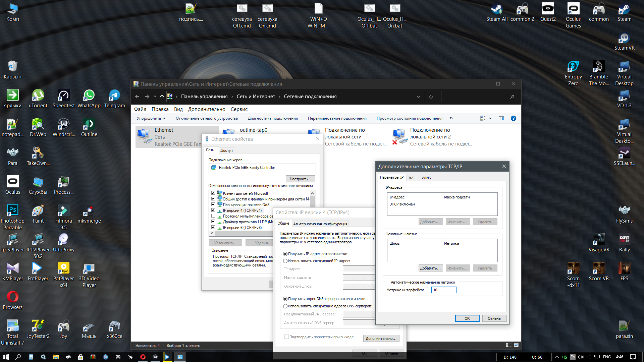The height and width of the screenshot is (362, 644).
Task: Click the refresh button in address bar
Action: [x=431, y=97]
